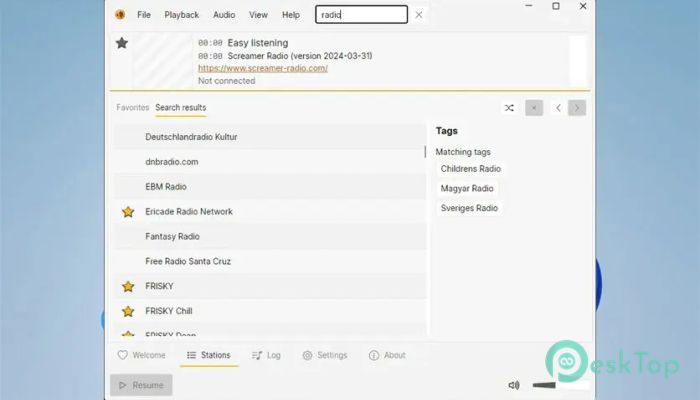Select dnbradio.com station
The width and height of the screenshot is (700, 400).
[270, 162]
